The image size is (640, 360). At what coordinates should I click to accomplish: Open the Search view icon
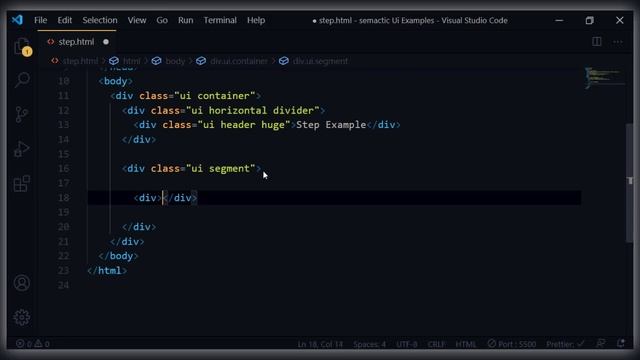click(22, 80)
